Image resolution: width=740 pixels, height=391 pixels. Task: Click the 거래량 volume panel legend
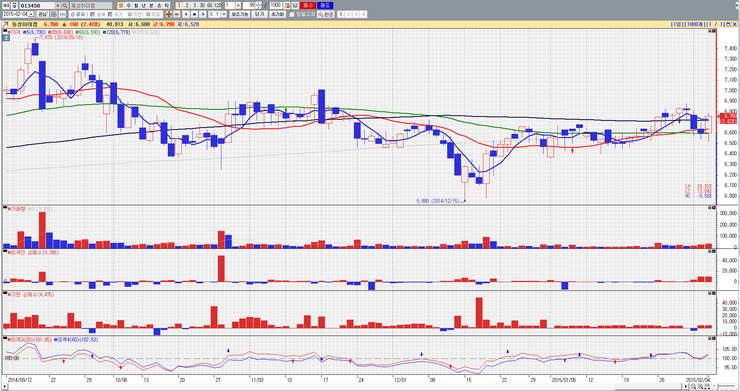pos(16,208)
